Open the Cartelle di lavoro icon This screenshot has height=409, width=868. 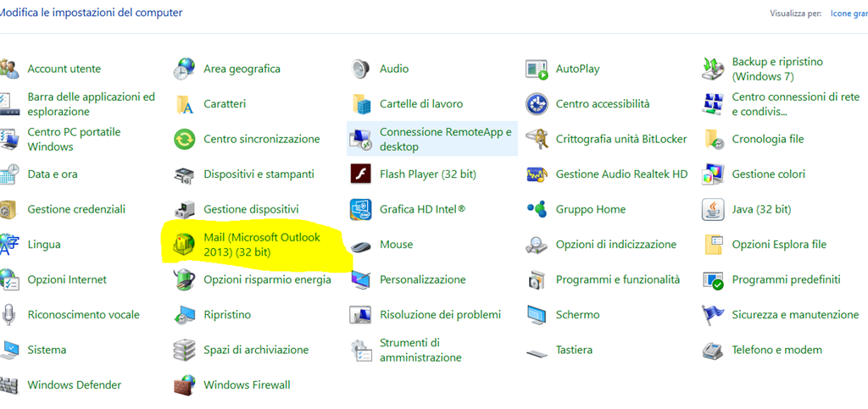[360, 104]
